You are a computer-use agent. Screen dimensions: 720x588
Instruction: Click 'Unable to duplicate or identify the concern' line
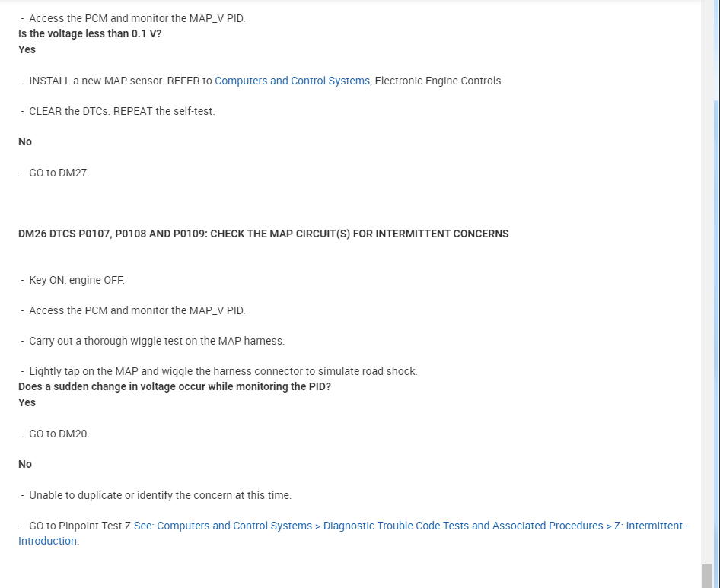160,495
